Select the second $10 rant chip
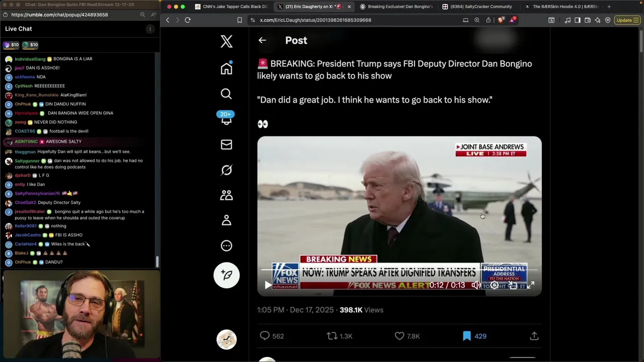Image resolution: width=644 pixels, height=362 pixels. pos(30,45)
